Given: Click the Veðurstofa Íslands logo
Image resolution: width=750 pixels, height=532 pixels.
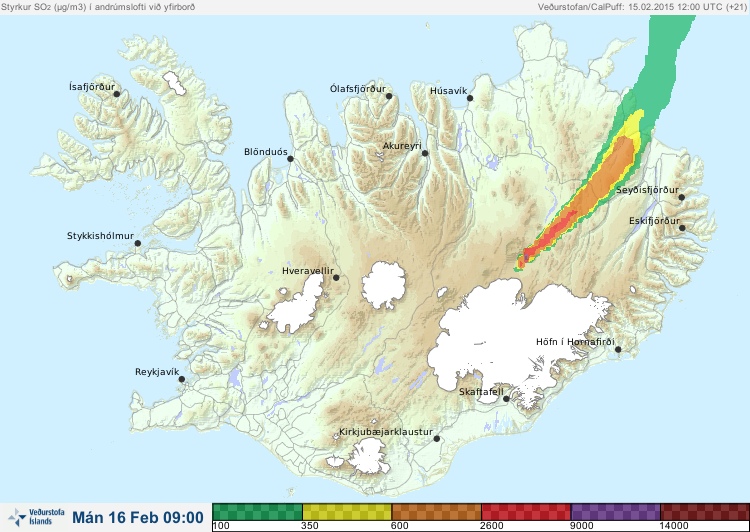Looking at the screenshot, I should (36, 517).
